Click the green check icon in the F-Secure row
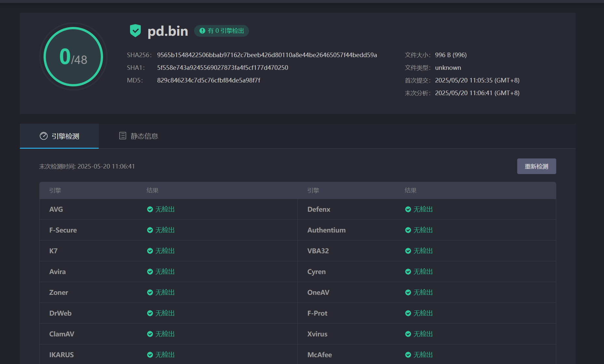Image resolution: width=604 pixels, height=364 pixels. tap(150, 230)
